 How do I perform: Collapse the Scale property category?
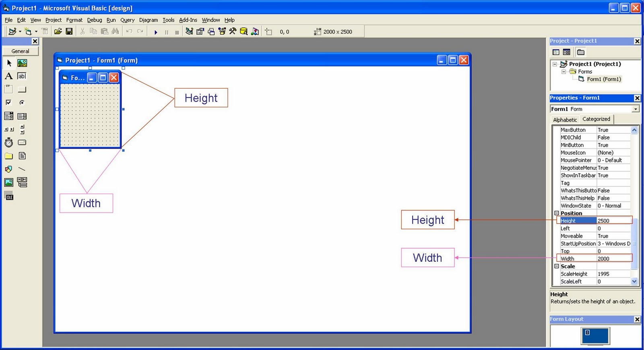point(557,266)
